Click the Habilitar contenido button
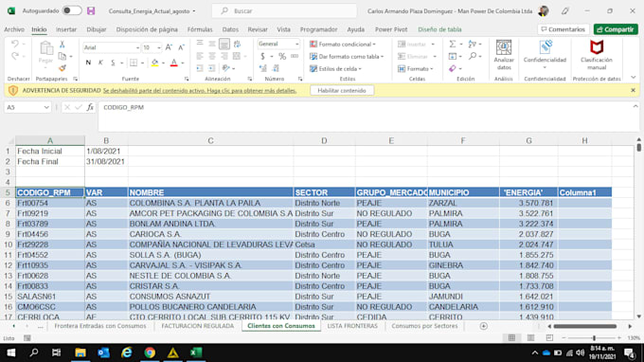This screenshot has height=362, width=644. coord(342,90)
